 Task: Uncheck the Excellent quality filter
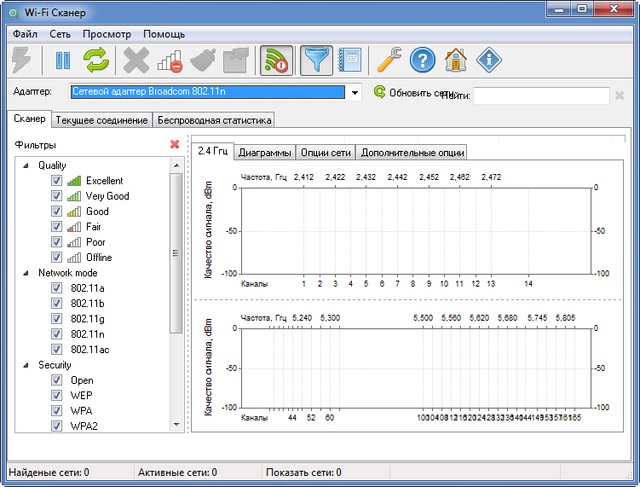click(x=57, y=181)
